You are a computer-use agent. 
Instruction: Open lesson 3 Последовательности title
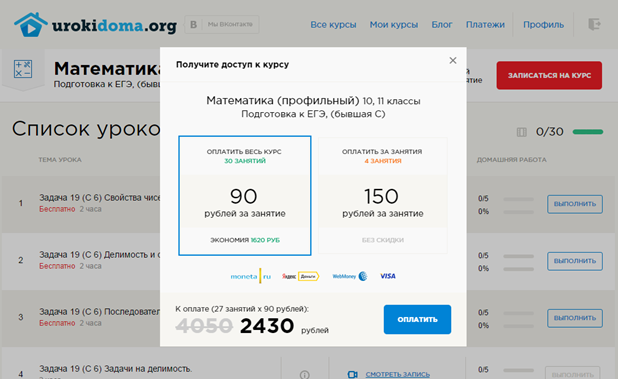pos(99,312)
